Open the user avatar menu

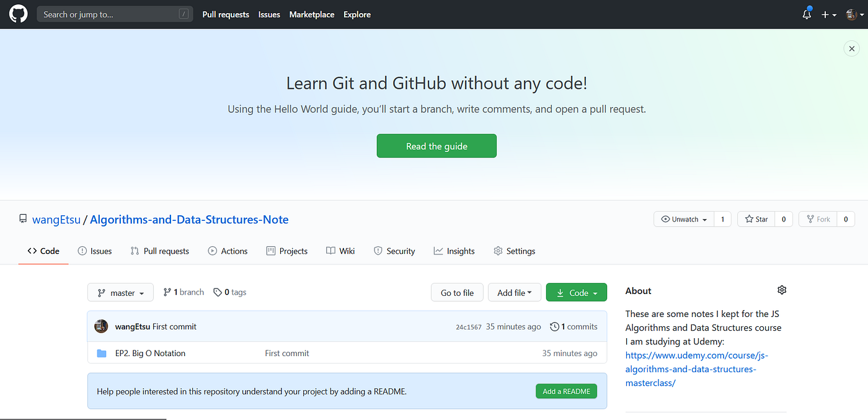pos(854,14)
